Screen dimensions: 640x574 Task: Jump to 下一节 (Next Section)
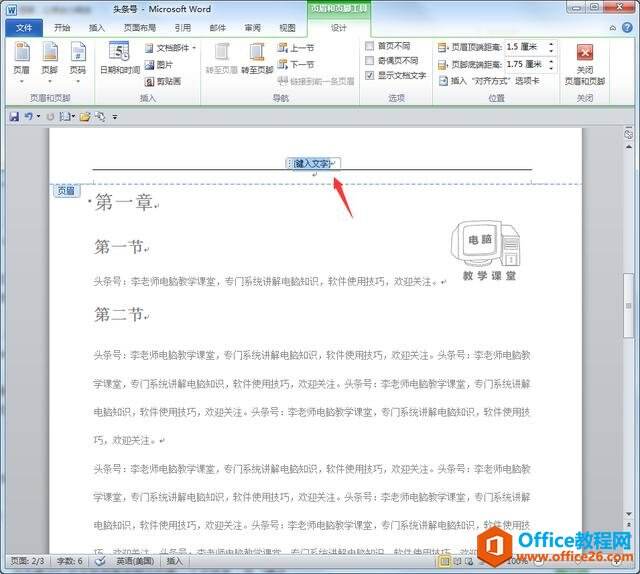pos(296,64)
